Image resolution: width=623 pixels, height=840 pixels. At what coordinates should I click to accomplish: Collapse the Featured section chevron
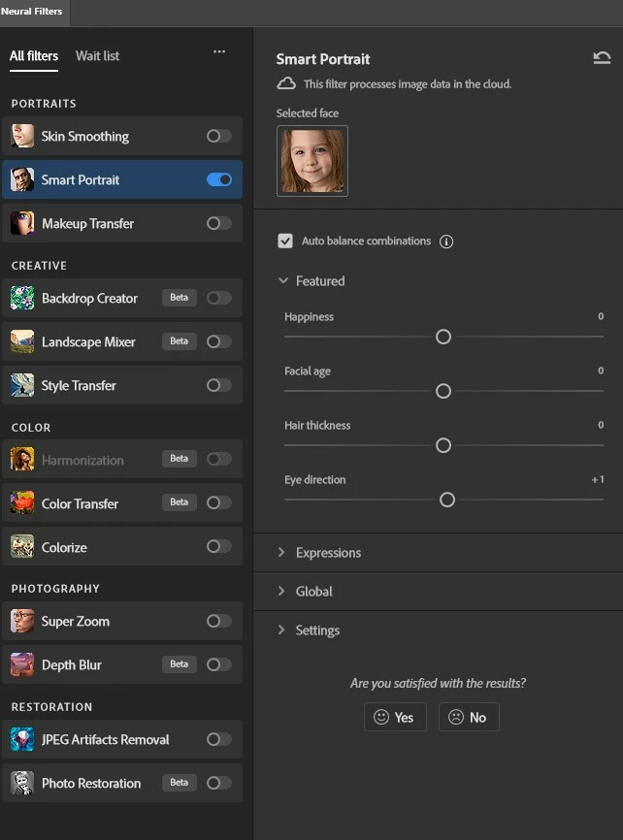click(x=283, y=280)
